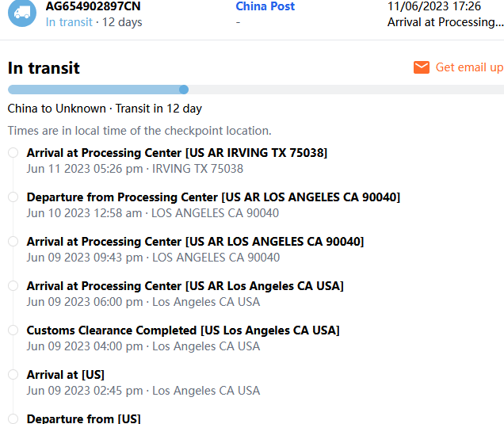Click the latest status summary at top right
This screenshot has width=504, height=424.
[445, 22]
